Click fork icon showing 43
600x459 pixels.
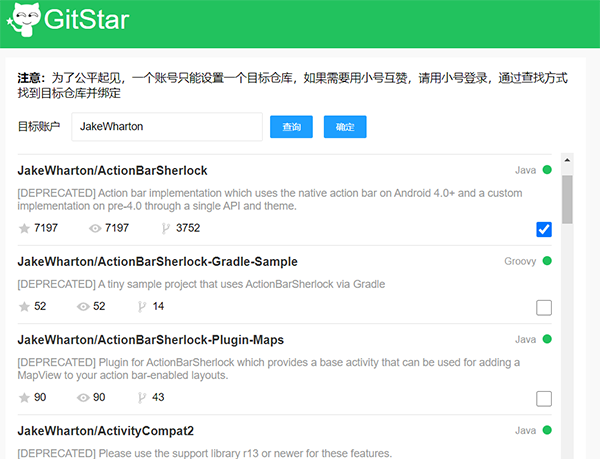tap(142, 397)
